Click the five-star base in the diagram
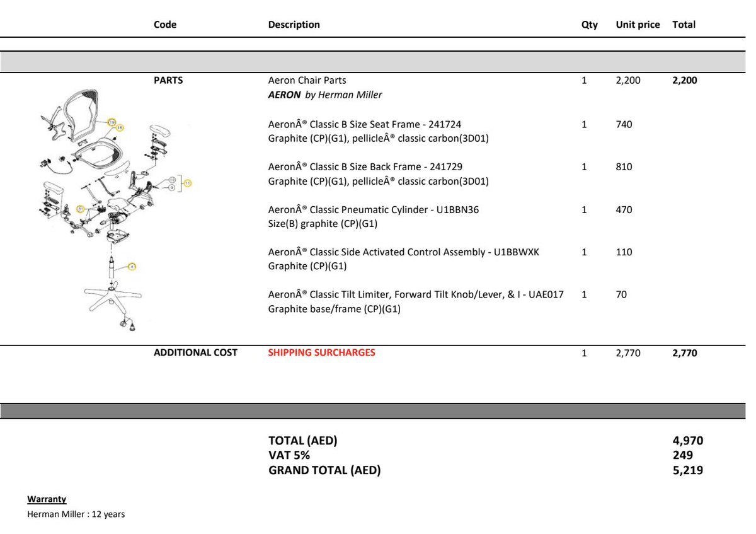 pos(112,297)
